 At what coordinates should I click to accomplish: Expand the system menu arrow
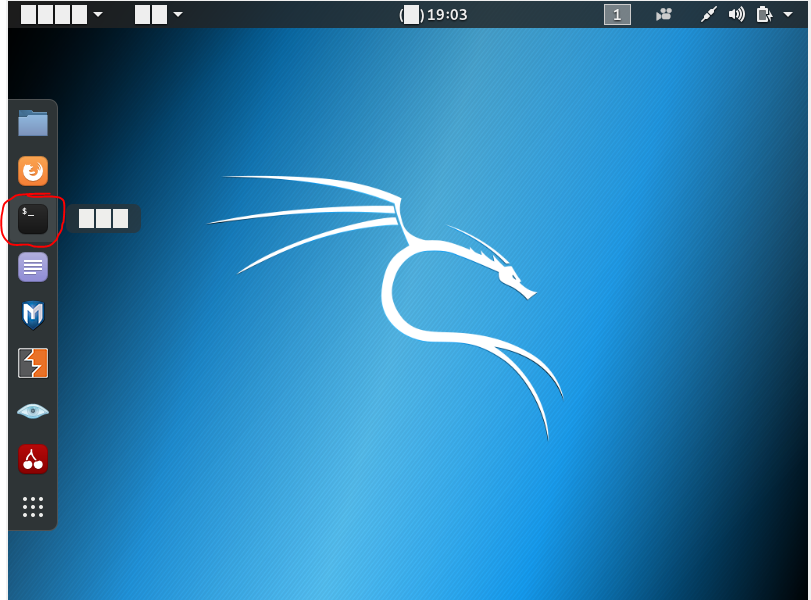click(x=788, y=14)
